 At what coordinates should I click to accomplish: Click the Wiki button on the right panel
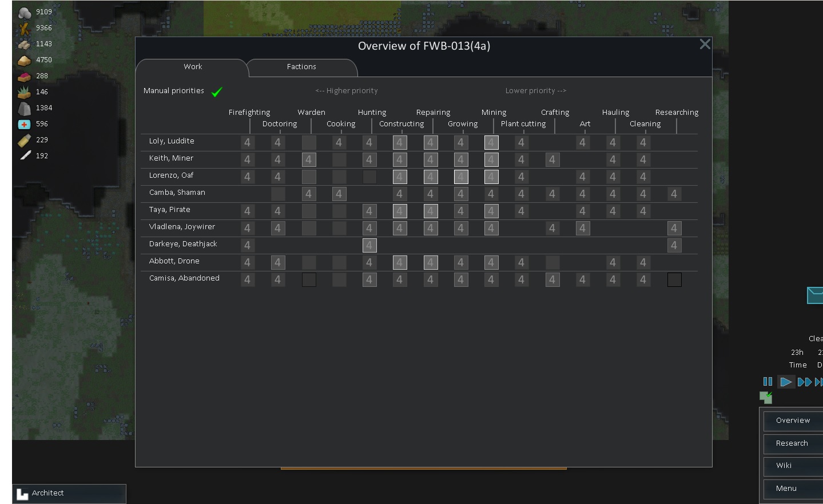pos(784,465)
